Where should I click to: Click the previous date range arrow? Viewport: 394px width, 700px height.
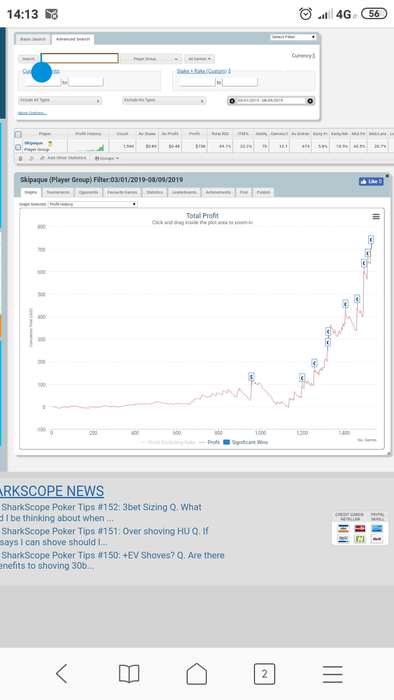232,101
